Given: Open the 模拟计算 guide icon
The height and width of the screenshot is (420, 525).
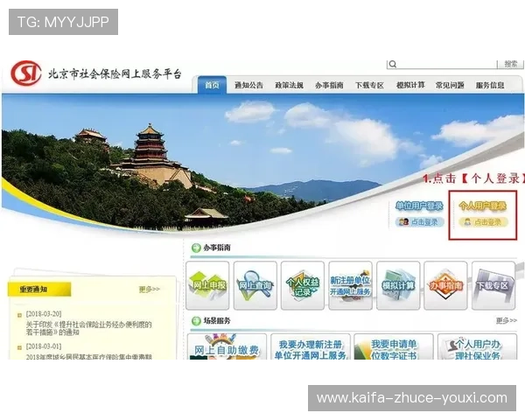Looking at the screenshot, I should pyautogui.click(x=398, y=286).
